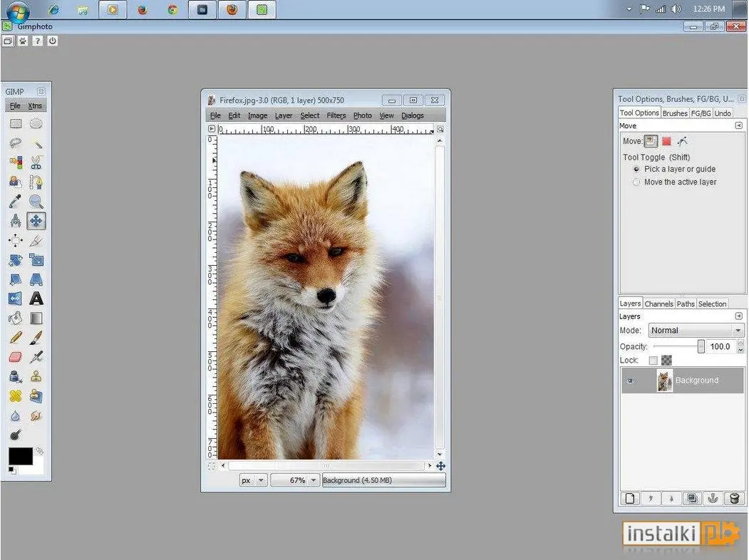Select the Paintbrush tool
The image size is (749, 560).
pyautogui.click(x=36, y=338)
